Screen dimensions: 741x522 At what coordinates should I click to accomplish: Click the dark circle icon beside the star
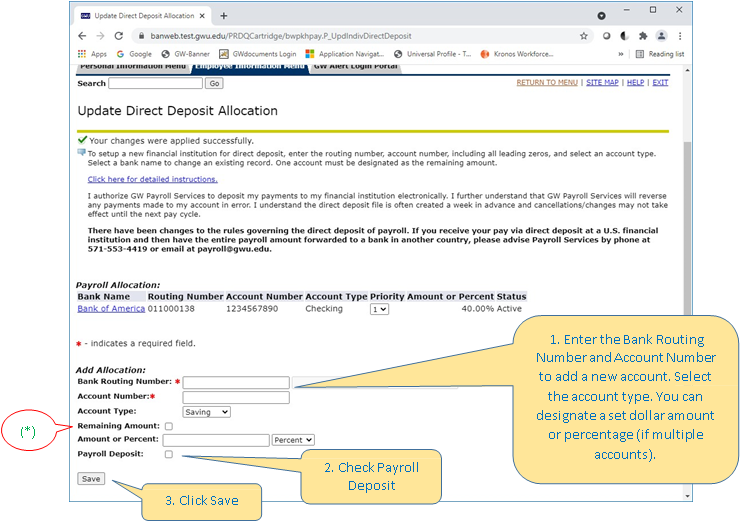click(606, 36)
